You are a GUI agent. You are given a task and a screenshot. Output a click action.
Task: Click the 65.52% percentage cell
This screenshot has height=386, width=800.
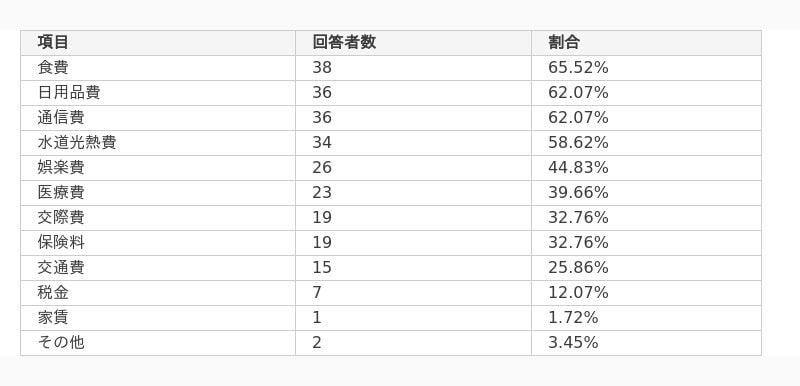tap(646, 68)
